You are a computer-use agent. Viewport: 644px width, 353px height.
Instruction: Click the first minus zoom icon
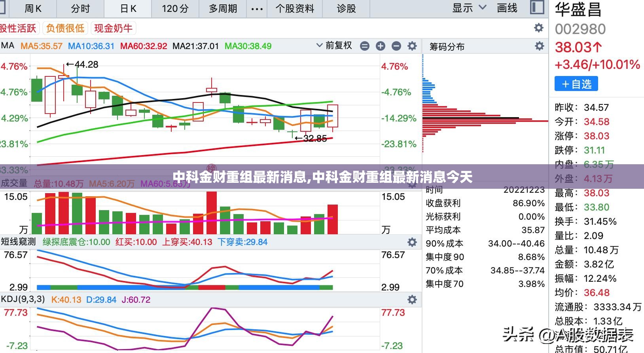click(x=365, y=46)
